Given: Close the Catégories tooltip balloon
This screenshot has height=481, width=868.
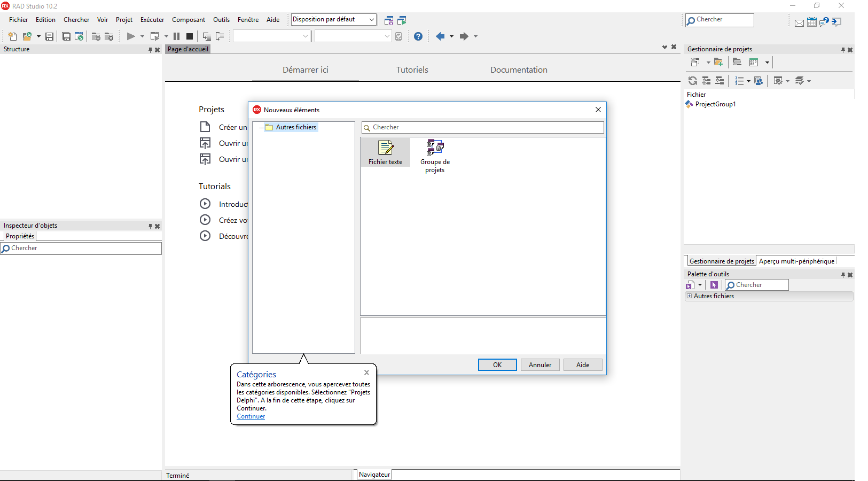Looking at the screenshot, I should 366,373.
